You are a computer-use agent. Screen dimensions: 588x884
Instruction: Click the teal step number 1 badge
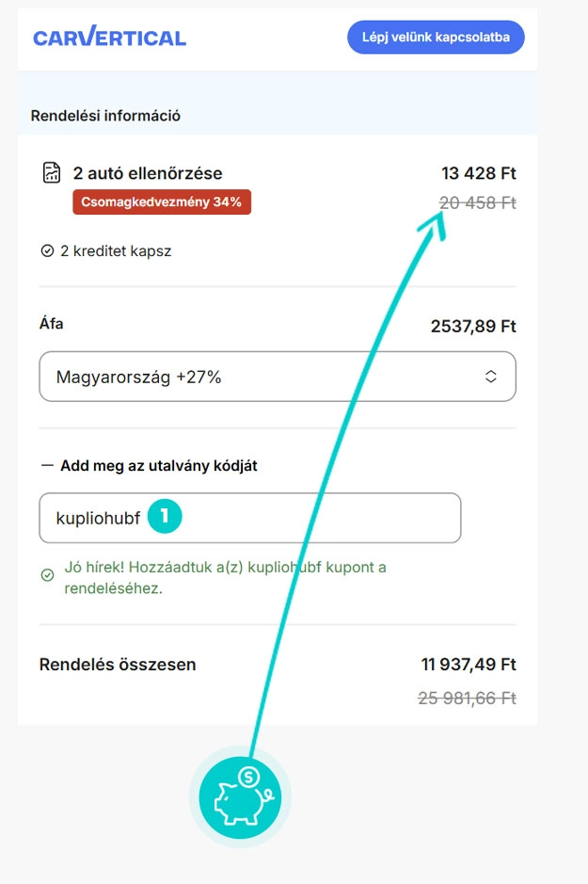coord(165,517)
